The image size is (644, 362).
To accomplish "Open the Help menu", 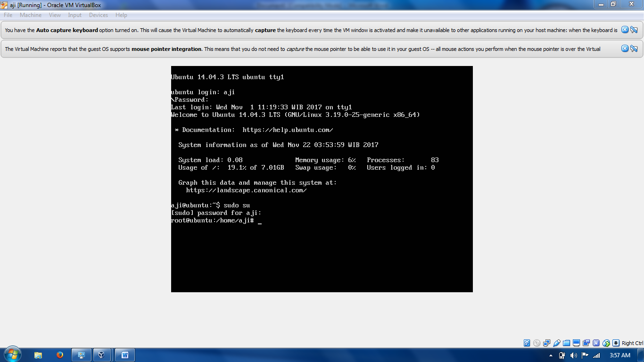I will point(121,15).
